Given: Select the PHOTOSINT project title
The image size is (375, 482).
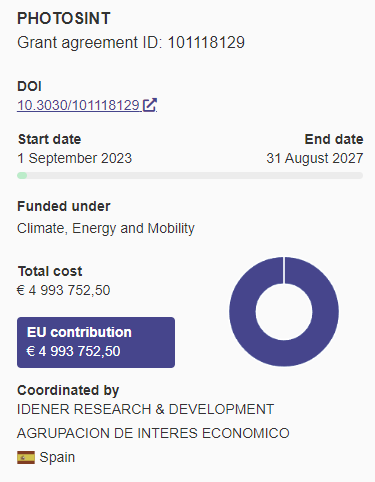Looking at the screenshot, I should [x=64, y=19].
